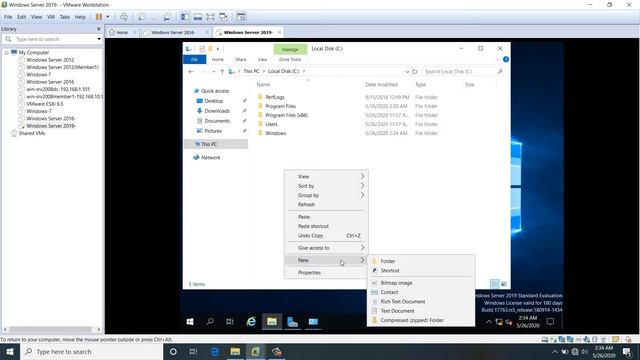This screenshot has height=360, width=640.
Task: Sort by the Date modified column header
Action: click(381, 84)
